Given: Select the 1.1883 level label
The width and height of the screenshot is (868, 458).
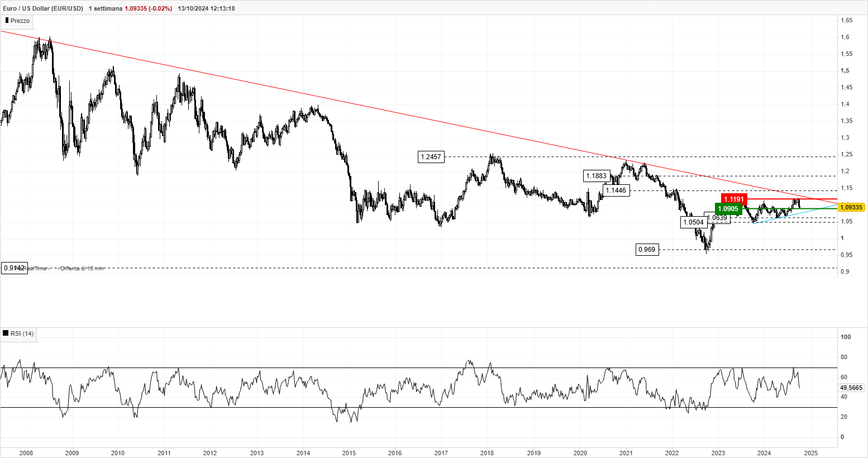Looking at the screenshot, I should coord(596,176).
